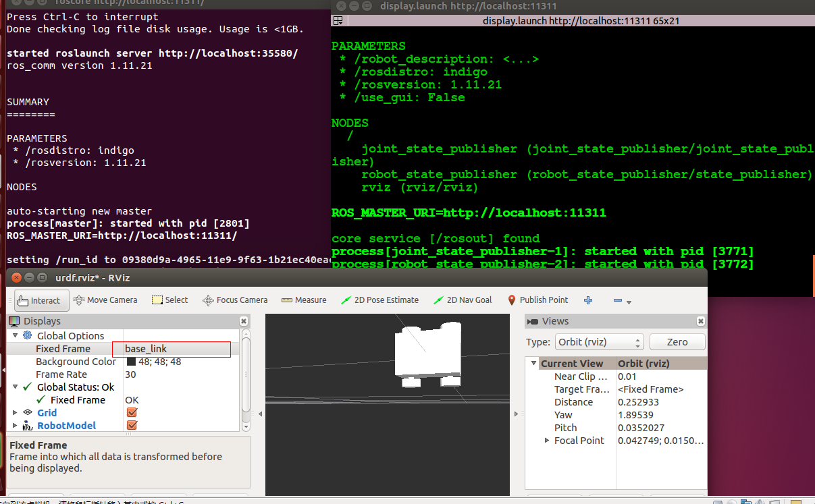This screenshot has width=815, height=504.
Task: Expand the Grid display node
Action: pyautogui.click(x=15, y=412)
